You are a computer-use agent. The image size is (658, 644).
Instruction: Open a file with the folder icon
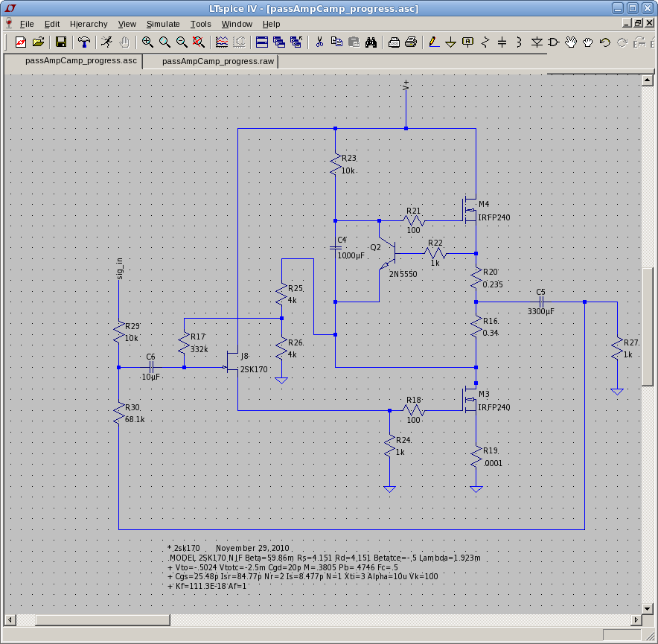tap(38, 42)
